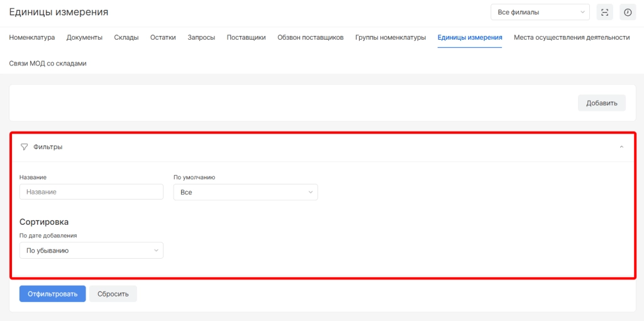Select the Остатки tab
The image size is (644, 321).
(x=163, y=38)
